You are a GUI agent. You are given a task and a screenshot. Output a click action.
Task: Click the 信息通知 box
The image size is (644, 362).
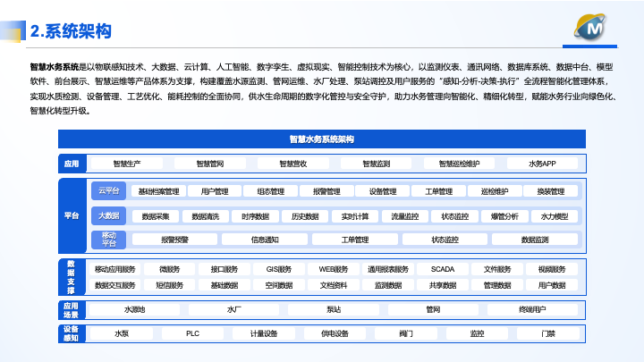pyautogui.click(x=265, y=240)
